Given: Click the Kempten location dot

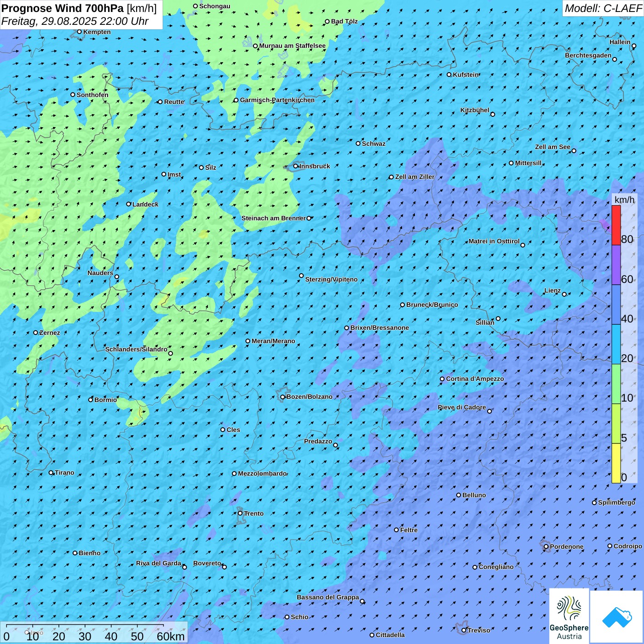Looking at the screenshot, I should click(80, 32).
